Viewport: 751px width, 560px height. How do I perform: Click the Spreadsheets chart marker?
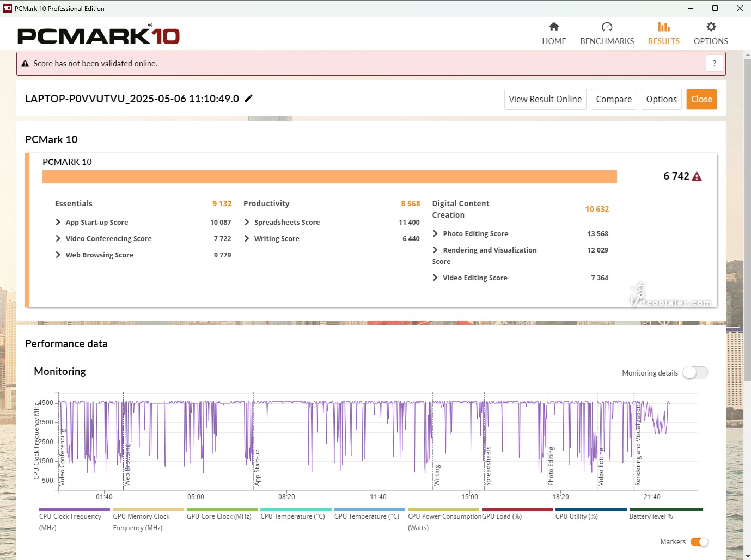[488, 466]
